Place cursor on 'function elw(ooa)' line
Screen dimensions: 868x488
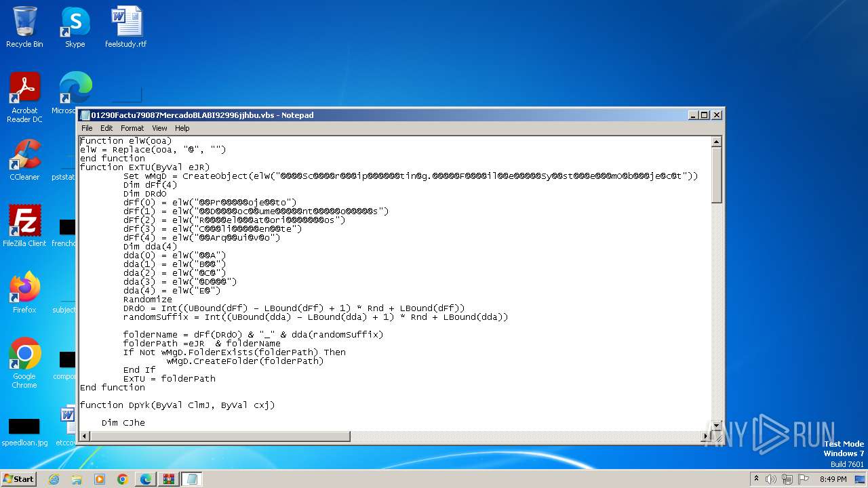(x=125, y=141)
